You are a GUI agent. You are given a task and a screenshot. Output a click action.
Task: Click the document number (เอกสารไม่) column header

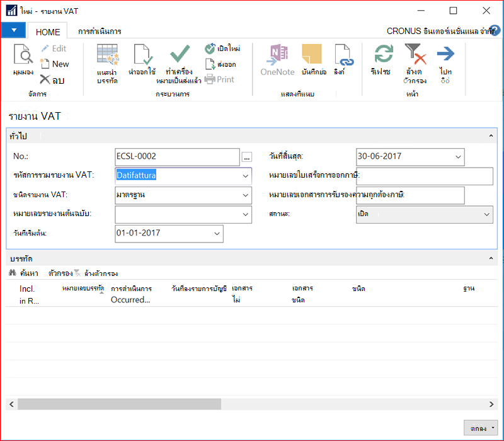[x=243, y=294]
